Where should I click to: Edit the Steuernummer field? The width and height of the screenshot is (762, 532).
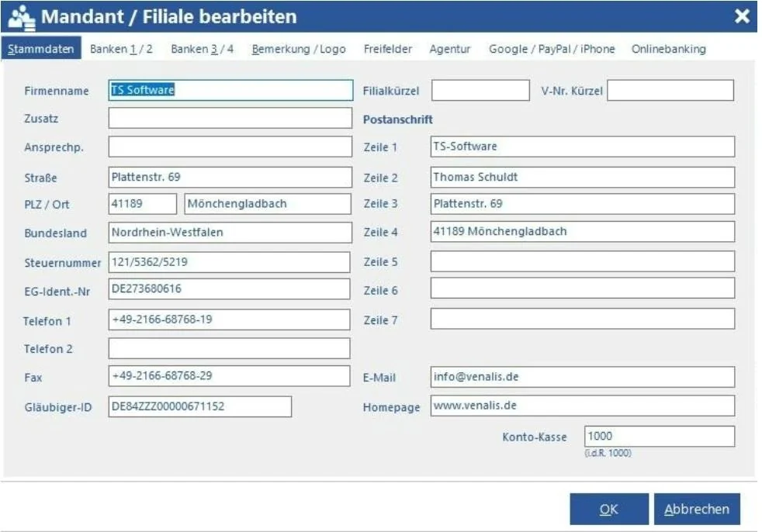[230, 262]
